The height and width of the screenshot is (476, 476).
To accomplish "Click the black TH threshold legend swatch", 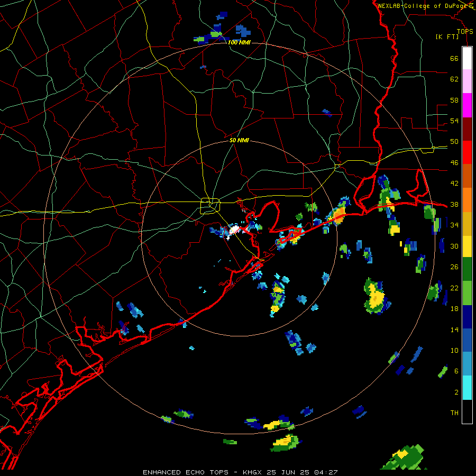I will 467,411.
